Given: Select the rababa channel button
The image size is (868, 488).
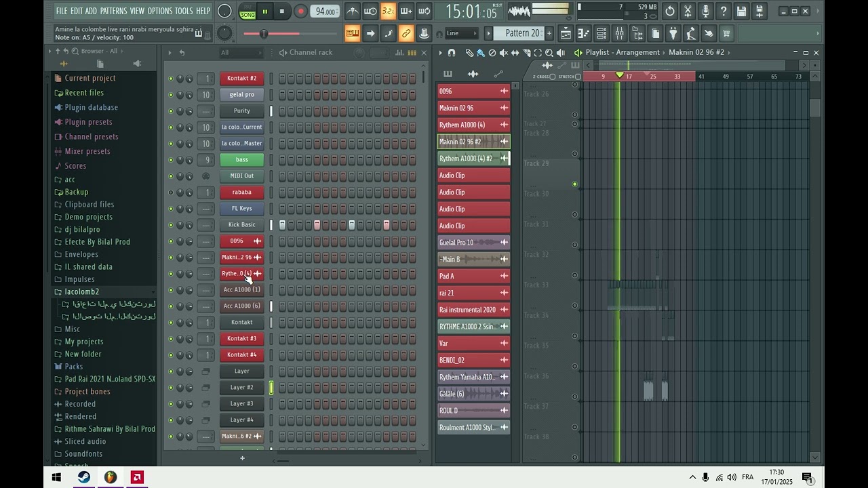Looking at the screenshot, I should [241, 192].
